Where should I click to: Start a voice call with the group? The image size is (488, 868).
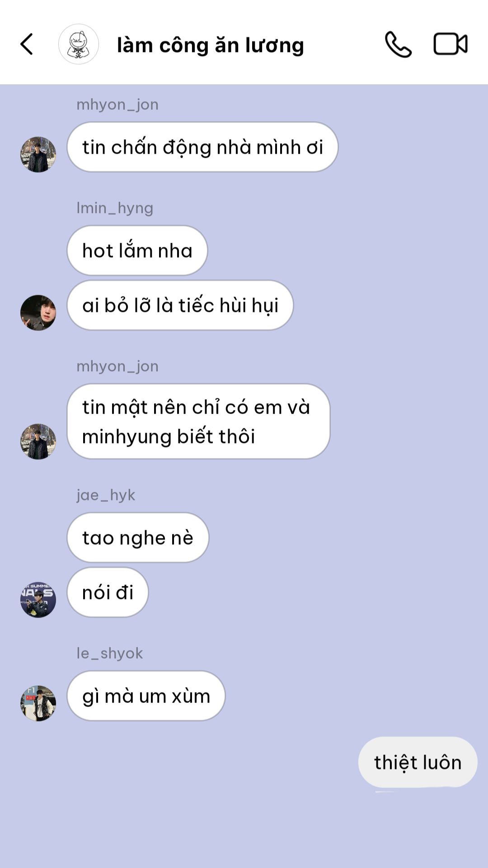pyautogui.click(x=398, y=44)
